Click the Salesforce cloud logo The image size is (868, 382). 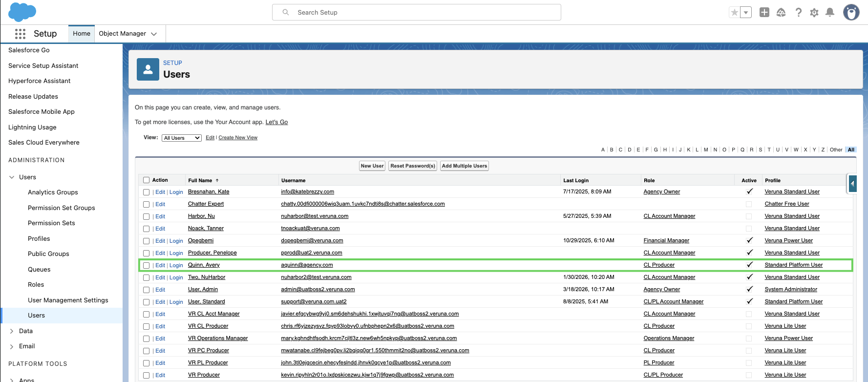pos(22,12)
